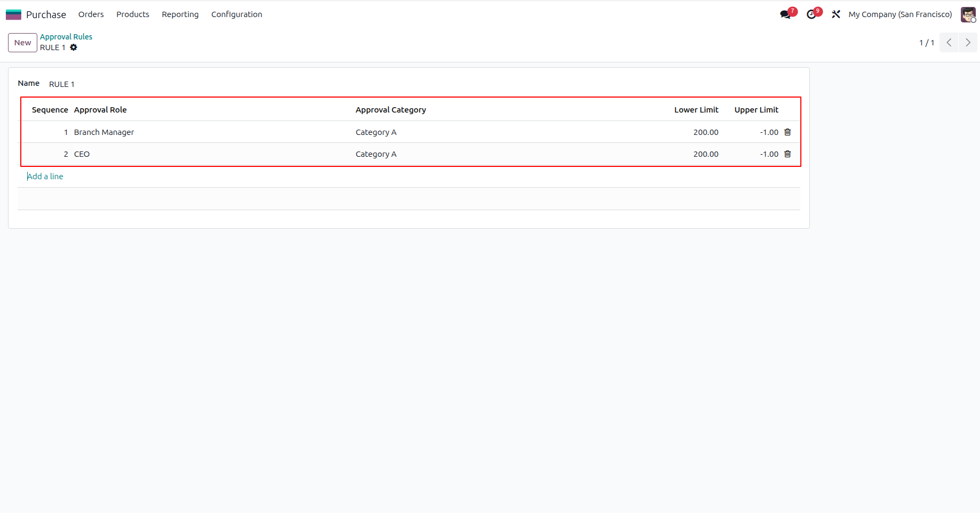Viewport: 980px width, 513px height.
Task: Click the New button
Action: point(22,43)
